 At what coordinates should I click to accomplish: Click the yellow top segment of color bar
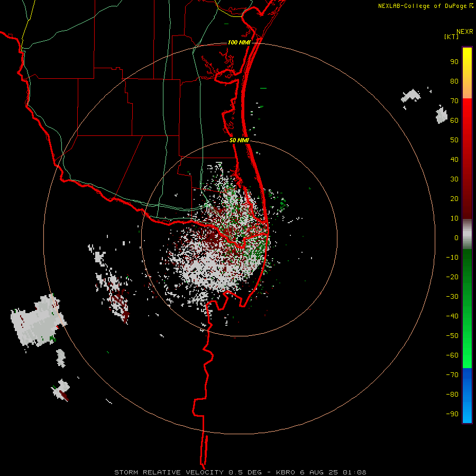tap(467, 73)
